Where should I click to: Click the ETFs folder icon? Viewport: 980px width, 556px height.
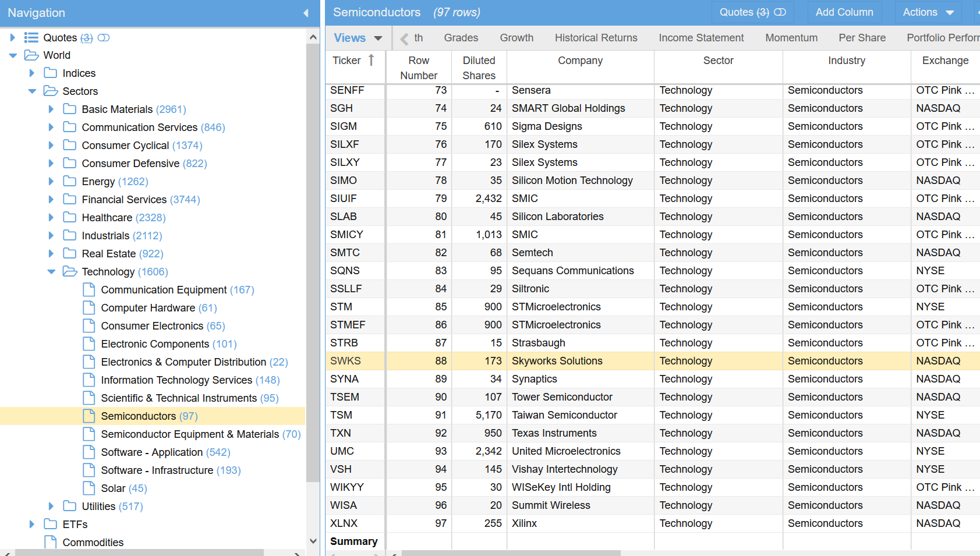tap(51, 524)
